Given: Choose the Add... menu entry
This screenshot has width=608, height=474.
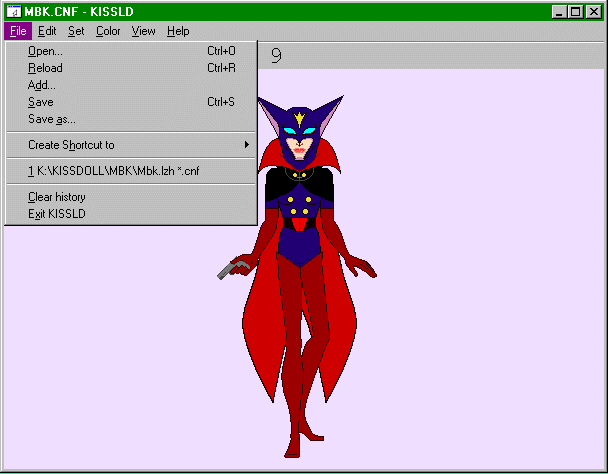Looking at the screenshot, I should (42, 85).
